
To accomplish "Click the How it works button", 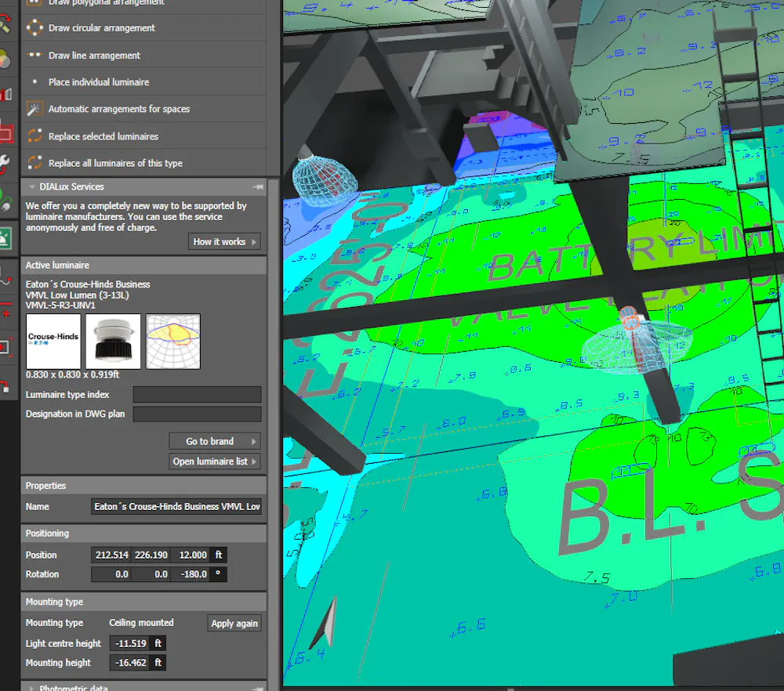I will click(224, 242).
